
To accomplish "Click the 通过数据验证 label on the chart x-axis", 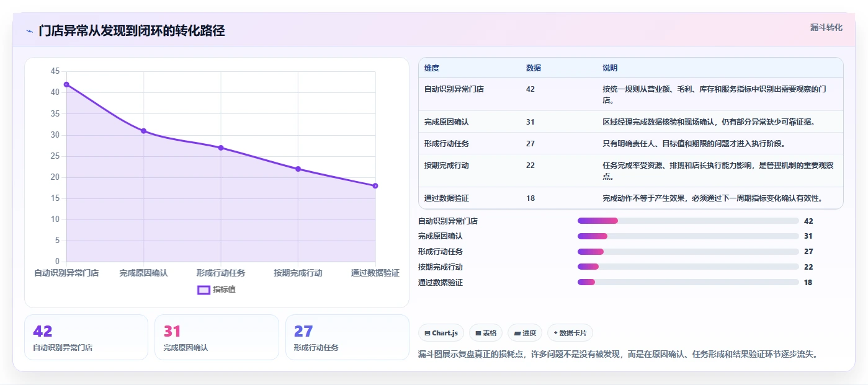I will [375, 273].
